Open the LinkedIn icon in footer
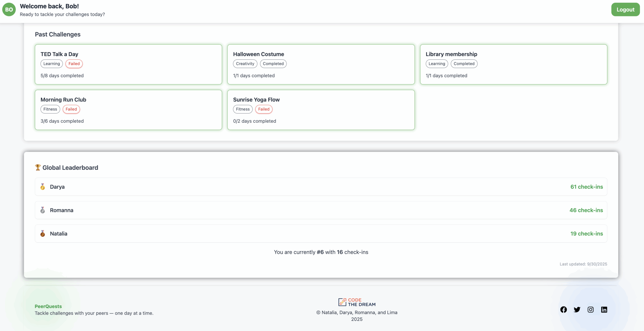The height and width of the screenshot is (331, 644). pyautogui.click(x=604, y=309)
